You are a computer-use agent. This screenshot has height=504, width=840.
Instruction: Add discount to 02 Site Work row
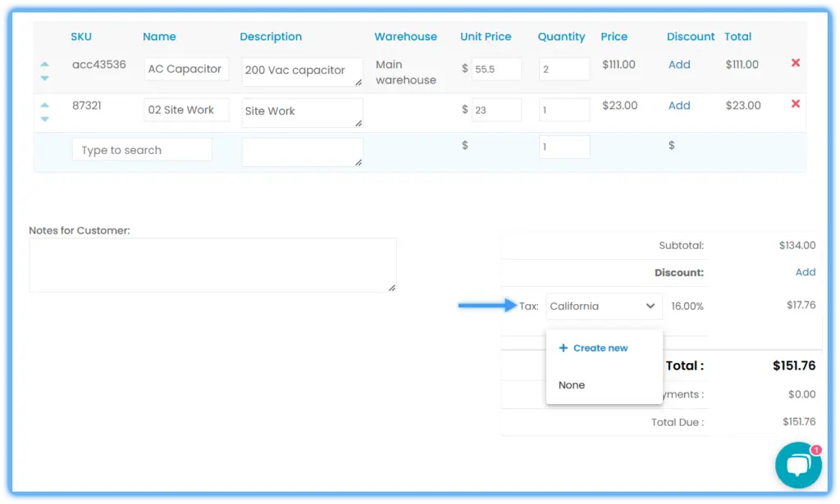point(679,106)
